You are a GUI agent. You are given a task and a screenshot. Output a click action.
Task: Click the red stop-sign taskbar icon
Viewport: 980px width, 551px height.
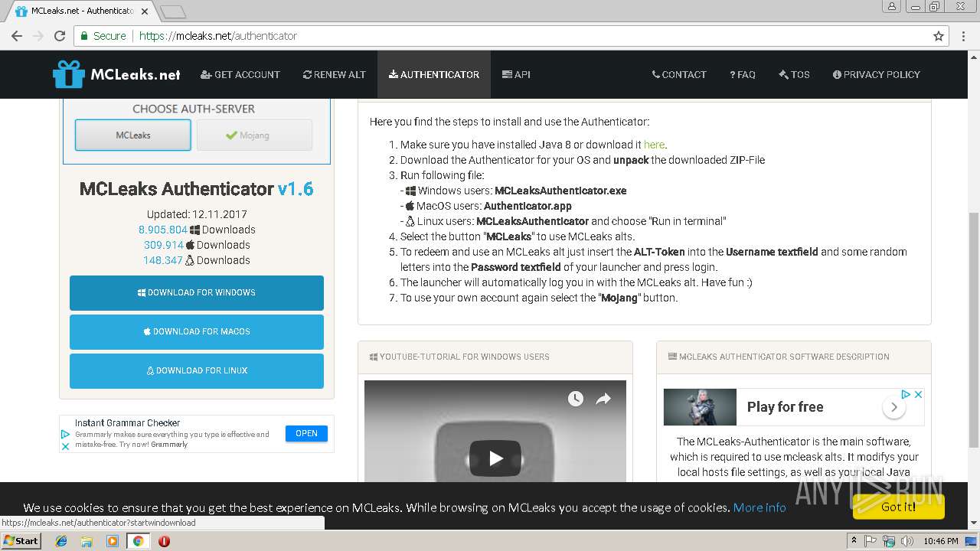164,541
